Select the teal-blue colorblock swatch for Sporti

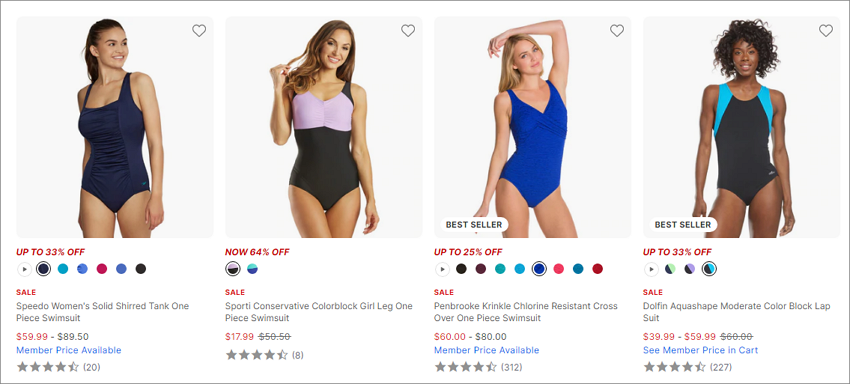[x=253, y=268]
